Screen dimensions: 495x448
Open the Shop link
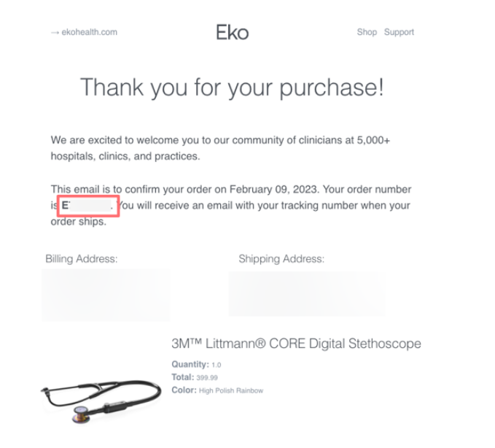(367, 32)
